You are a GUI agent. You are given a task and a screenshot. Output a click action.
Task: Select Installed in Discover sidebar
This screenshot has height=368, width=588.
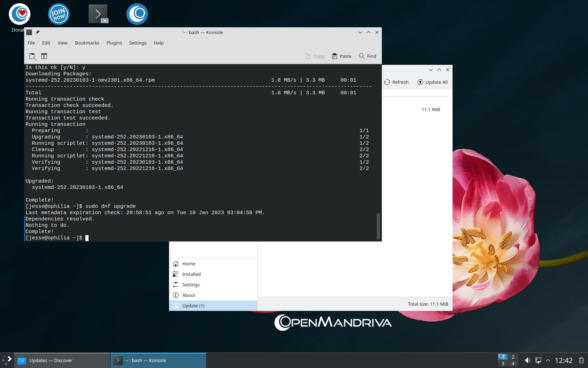point(213,274)
